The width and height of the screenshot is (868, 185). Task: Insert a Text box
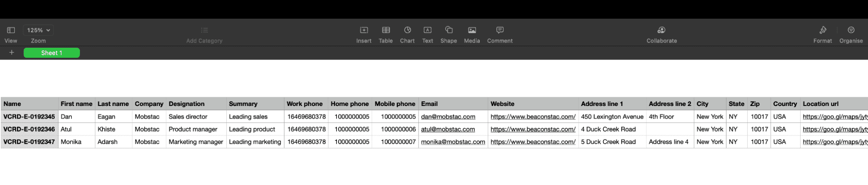428,30
